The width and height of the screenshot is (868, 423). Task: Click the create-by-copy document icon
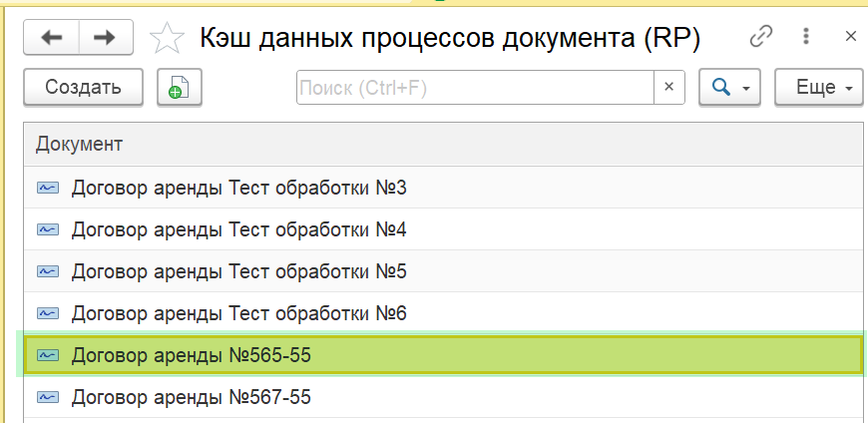point(180,87)
